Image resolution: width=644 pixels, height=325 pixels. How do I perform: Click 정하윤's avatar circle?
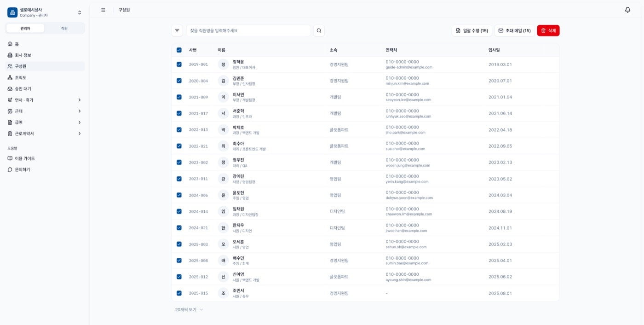click(x=223, y=64)
